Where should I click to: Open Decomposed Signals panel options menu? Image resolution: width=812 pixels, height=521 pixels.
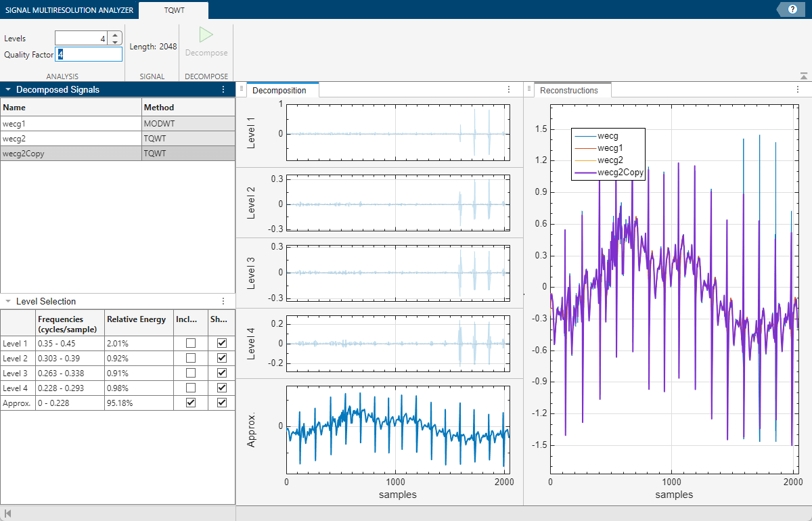pos(223,89)
